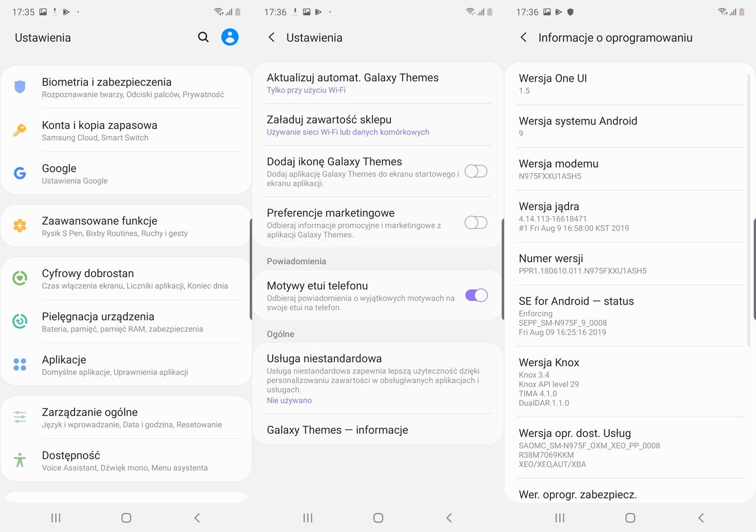Tap SE for Android — status entry
The height and width of the screenshot is (532, 756).
(630, 316)
